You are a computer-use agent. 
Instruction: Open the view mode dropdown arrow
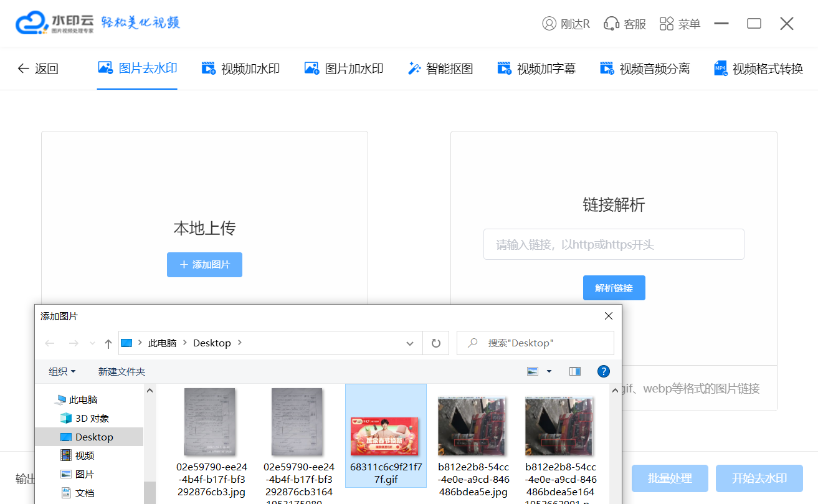pyautogui.click(x=549, y=371)
